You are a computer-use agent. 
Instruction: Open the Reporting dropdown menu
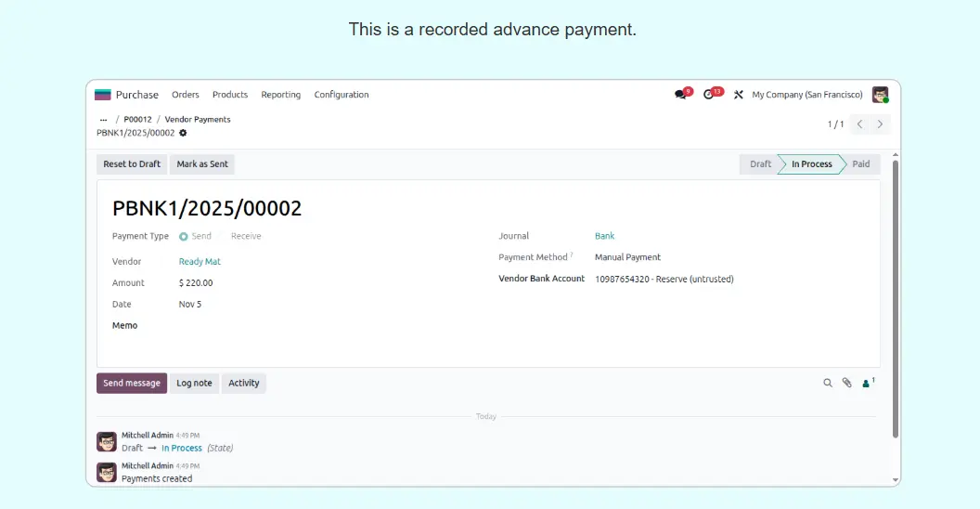click(280, 95)
